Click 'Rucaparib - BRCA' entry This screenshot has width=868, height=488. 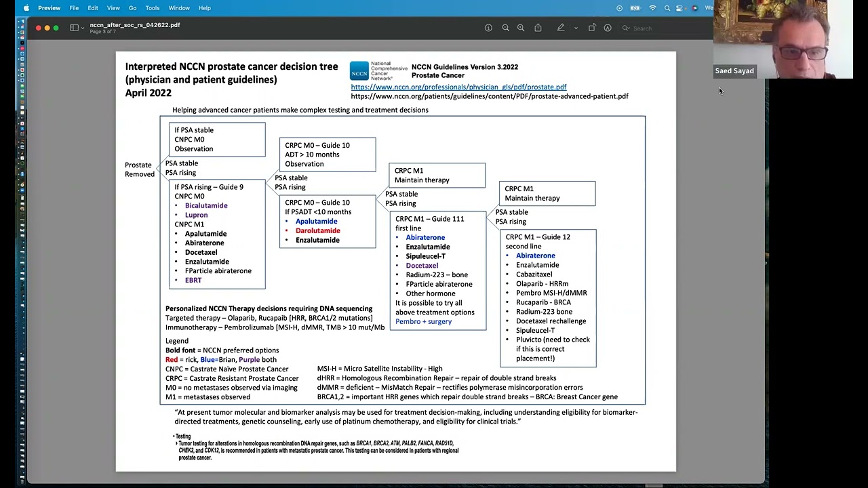click(x=543, y=302)
